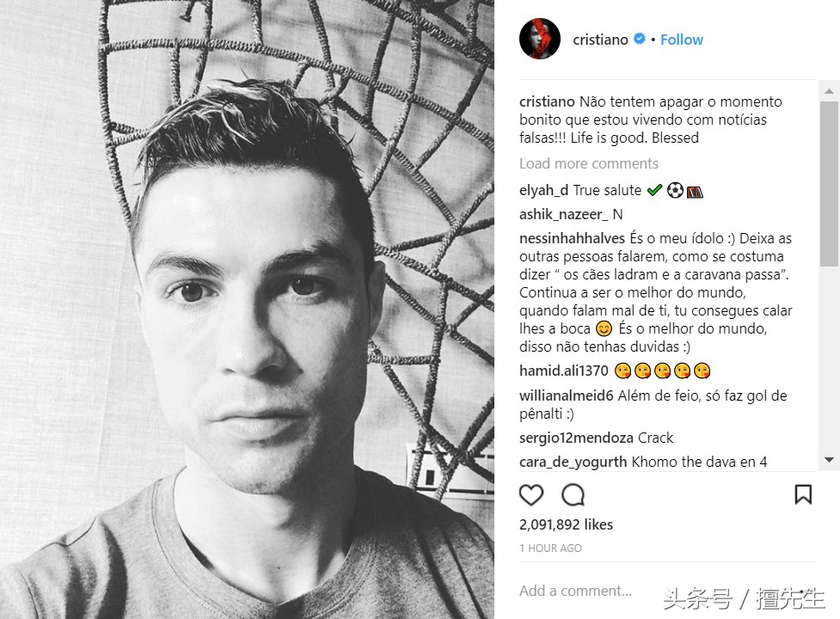Open hamid.ali1370 profile link
The image size is (840, 619).
point(563,371)
